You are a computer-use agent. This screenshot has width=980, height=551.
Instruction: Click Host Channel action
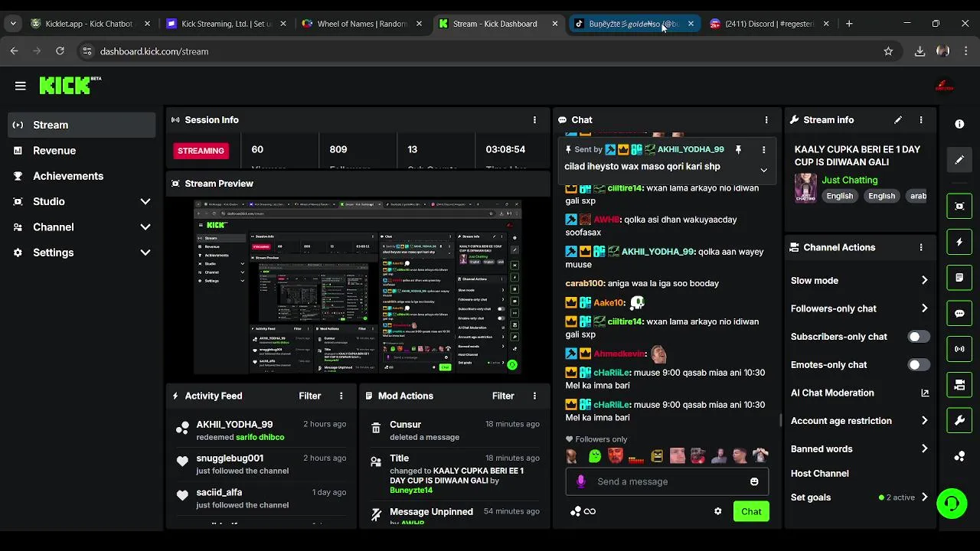[819, 474]
